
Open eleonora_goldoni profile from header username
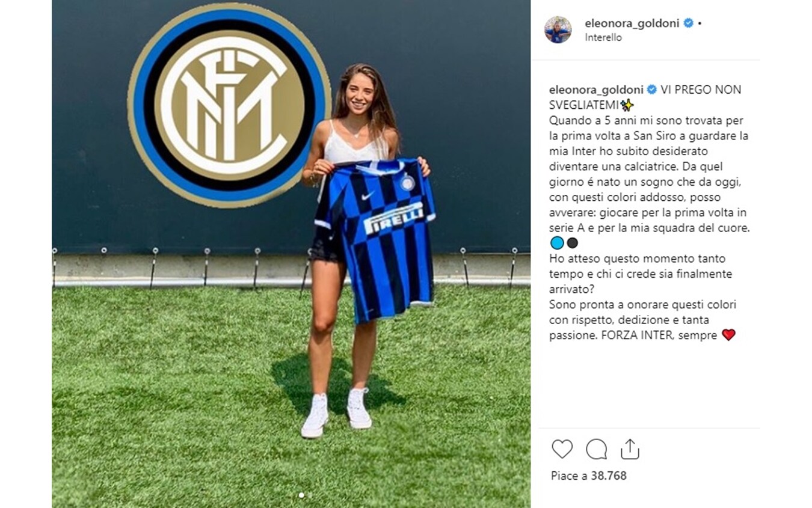point(632,23)
